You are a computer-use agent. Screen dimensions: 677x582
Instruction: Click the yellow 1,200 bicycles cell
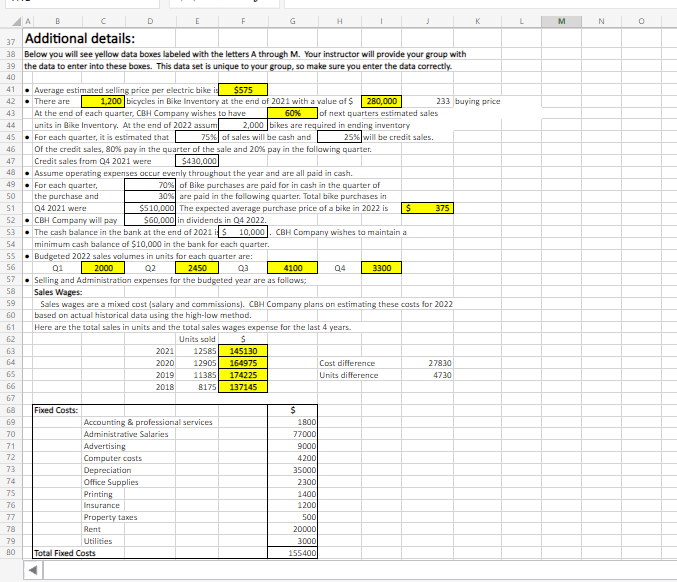pos(103,101)
